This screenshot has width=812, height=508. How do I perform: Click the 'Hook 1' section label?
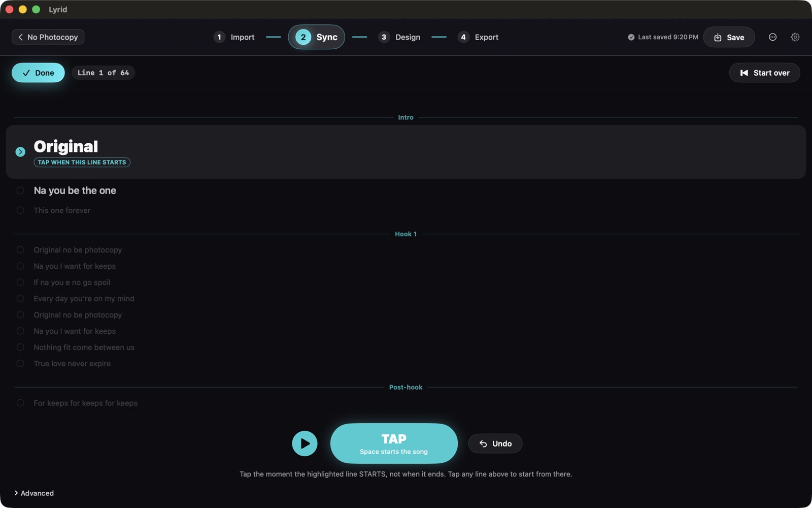point(405,234)
